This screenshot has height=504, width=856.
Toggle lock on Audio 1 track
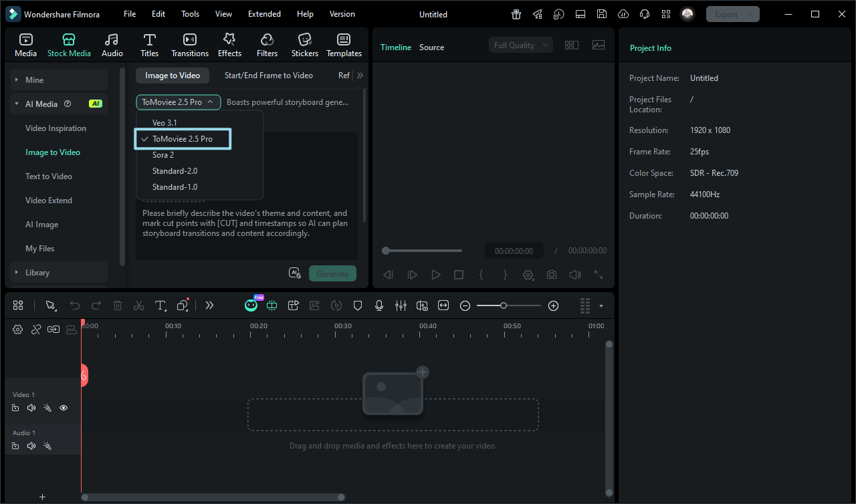coord(15,446)
